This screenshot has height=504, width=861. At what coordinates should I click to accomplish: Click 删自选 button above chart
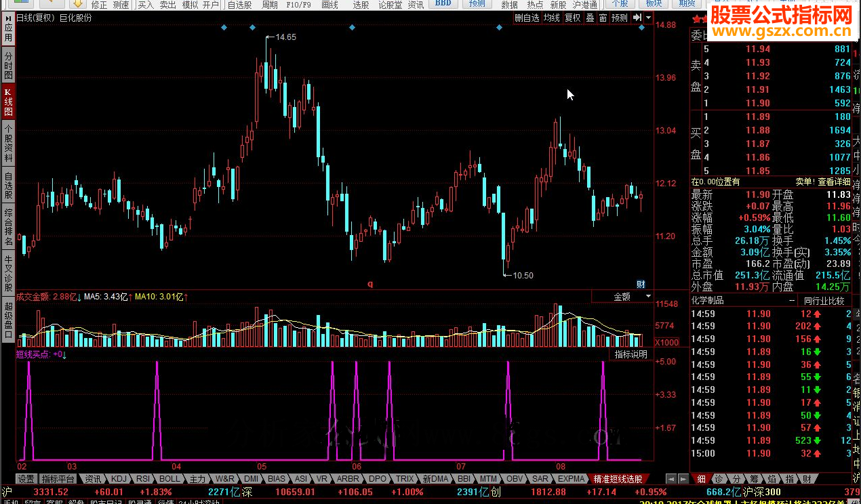[x=527, y=18]
